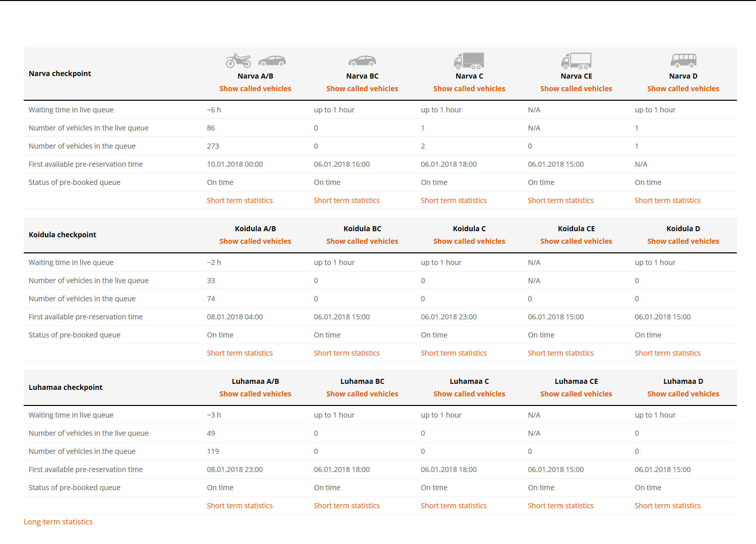Image resolution: width=756 pixels, height=544 pixels.
Task: Show called vehicles for Luhamaa C
Action: tap(469, 394)
